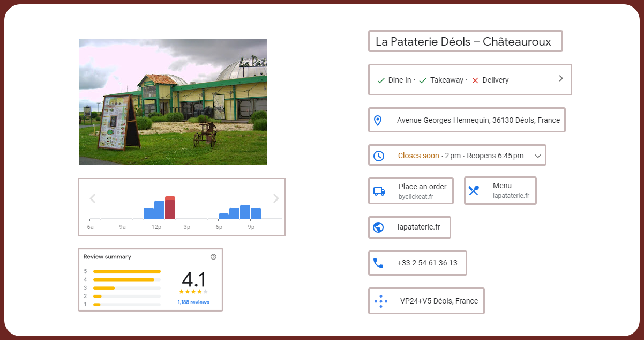
Task: Expand the opening hours dropdown arrow
Action: [538, 156]
